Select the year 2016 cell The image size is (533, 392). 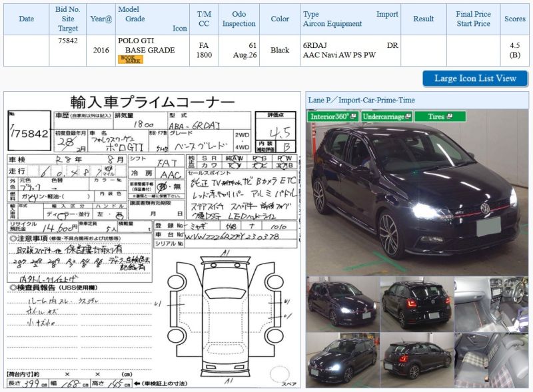tap(101, 51)
